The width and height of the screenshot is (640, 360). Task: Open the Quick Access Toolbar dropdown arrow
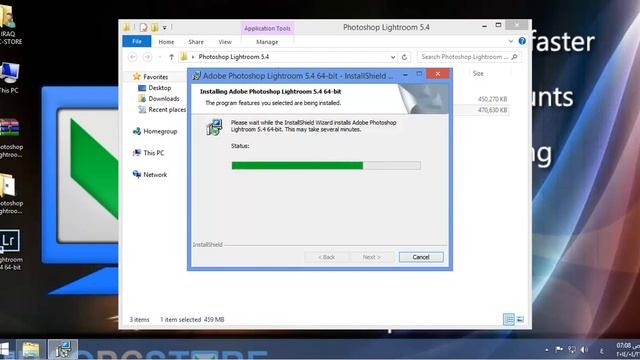164,28
